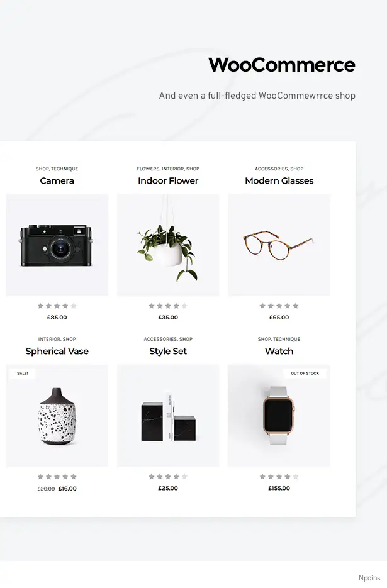The width and height of the screenshot is (387, 588).
Task: Click the Modern Glasses title link
Action: (279, 180)
